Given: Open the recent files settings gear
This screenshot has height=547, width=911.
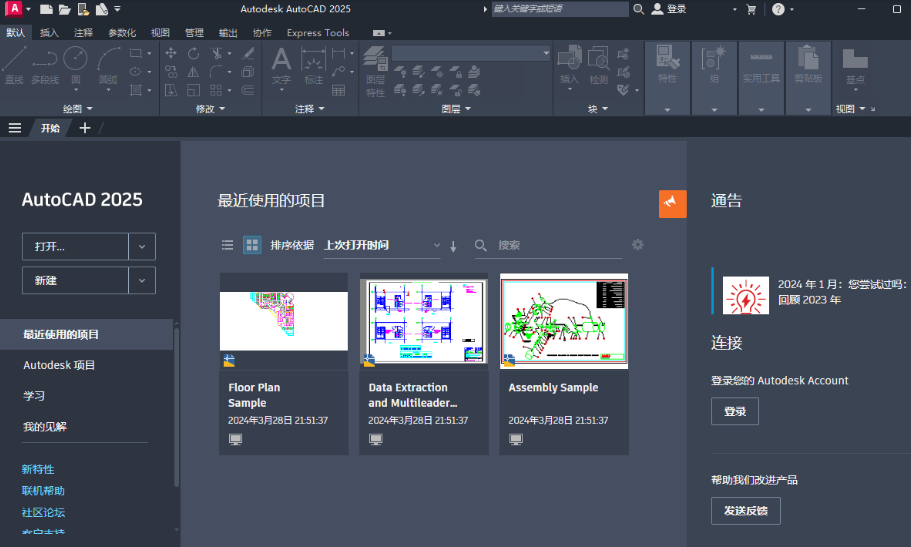Looking at the screenshot, I should click(637, 245).
